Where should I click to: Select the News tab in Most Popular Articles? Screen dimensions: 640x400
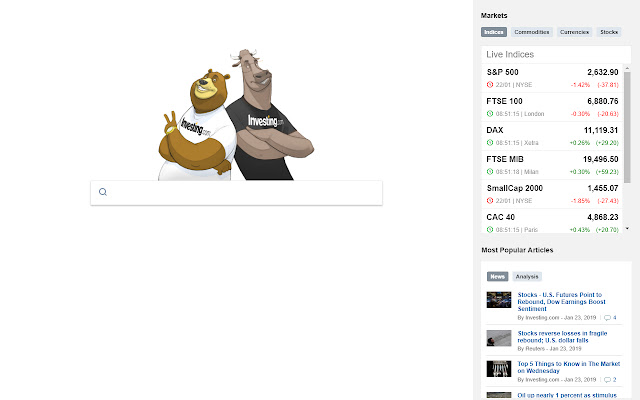pyautogui.click(x=498, y=276)
